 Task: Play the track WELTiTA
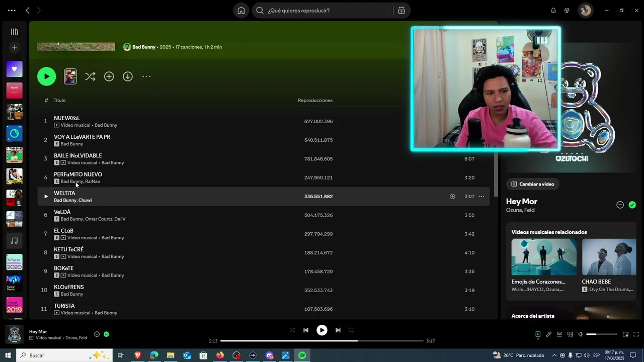coord(45,197)
